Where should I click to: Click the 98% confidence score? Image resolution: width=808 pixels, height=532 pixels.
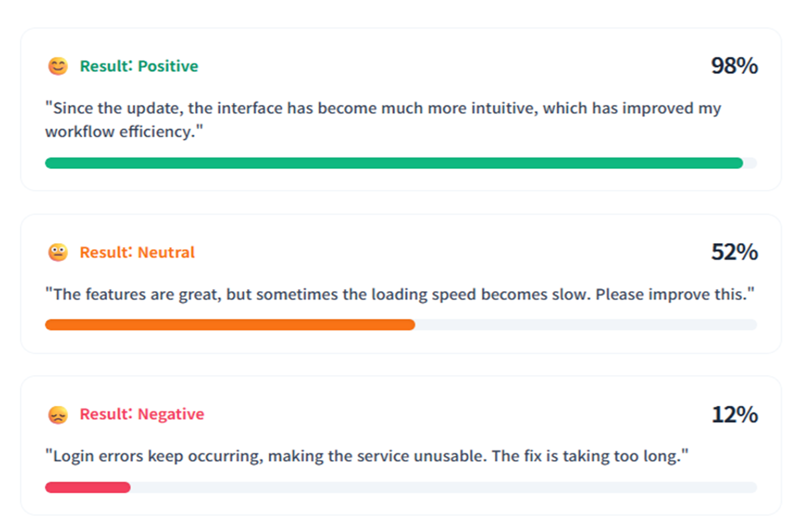pyautogui.click(x=734, y=66)
